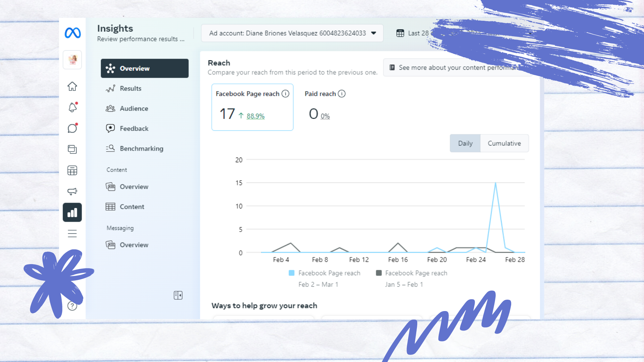Open the all tools hamburger icon
Screen dimensions: 644x362
coord(72,233)
